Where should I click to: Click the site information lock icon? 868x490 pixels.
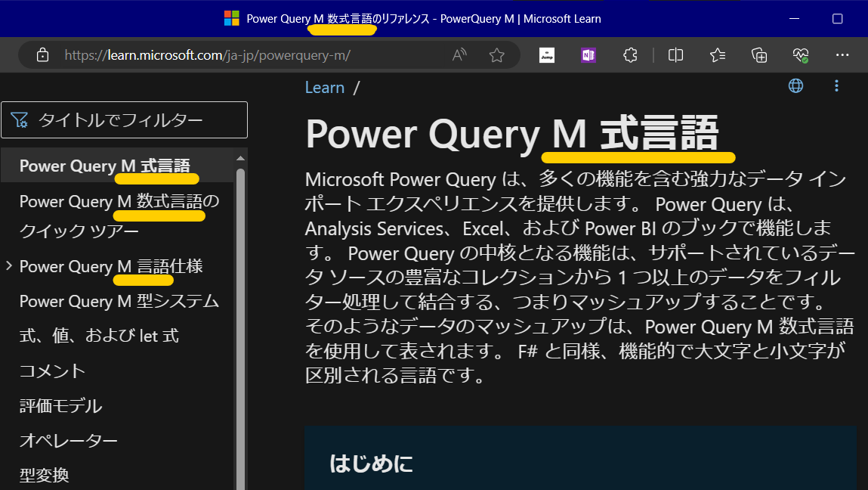pos(42,54)
